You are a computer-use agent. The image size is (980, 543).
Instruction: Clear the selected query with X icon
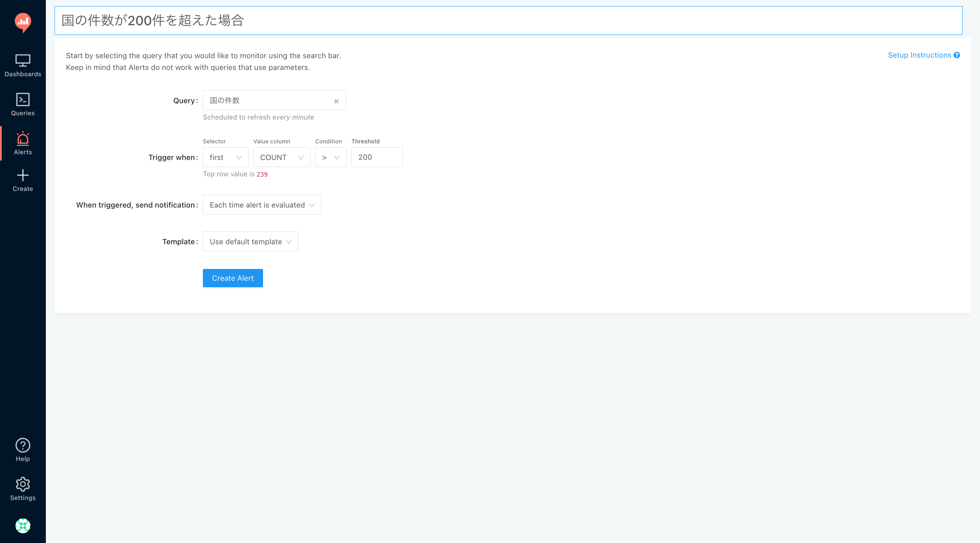336,101
